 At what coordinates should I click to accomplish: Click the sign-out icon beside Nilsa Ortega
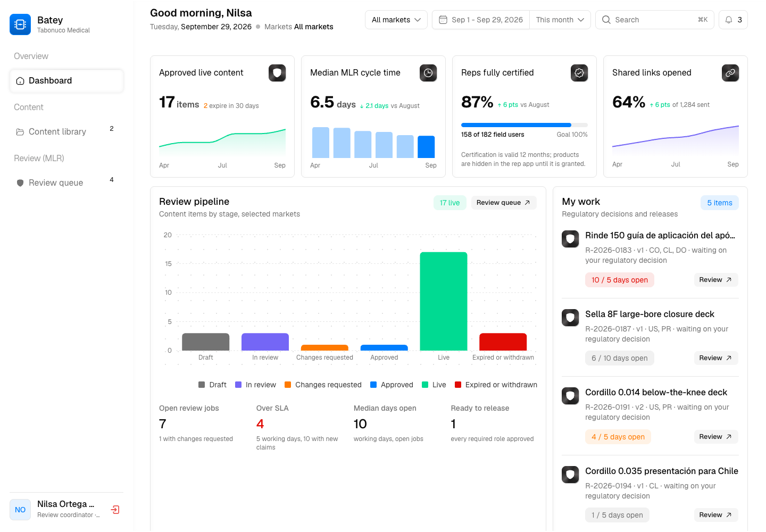(x=115, y=510)
